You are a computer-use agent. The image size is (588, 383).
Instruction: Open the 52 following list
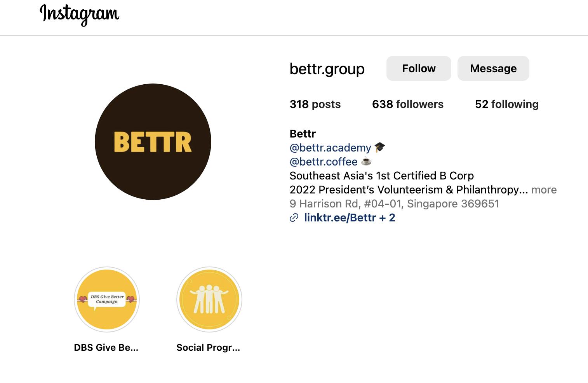coord(506,104)
